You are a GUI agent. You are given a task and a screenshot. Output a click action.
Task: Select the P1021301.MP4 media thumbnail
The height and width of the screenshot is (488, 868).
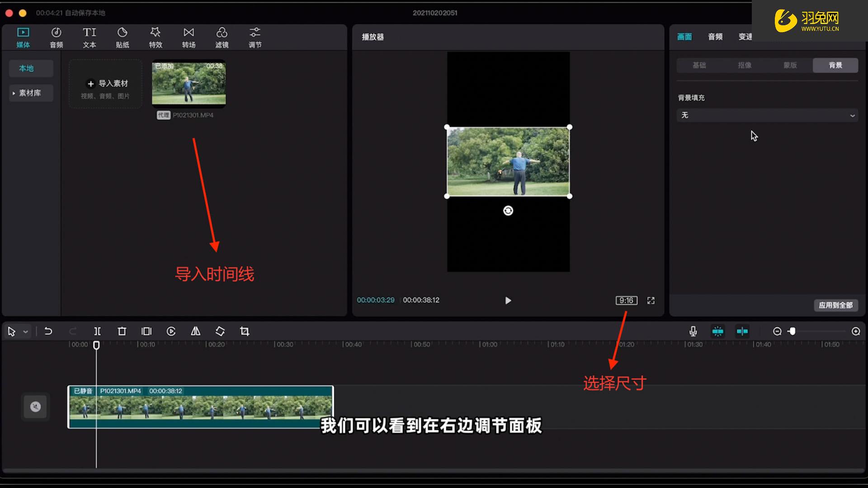tap(189, 84)
